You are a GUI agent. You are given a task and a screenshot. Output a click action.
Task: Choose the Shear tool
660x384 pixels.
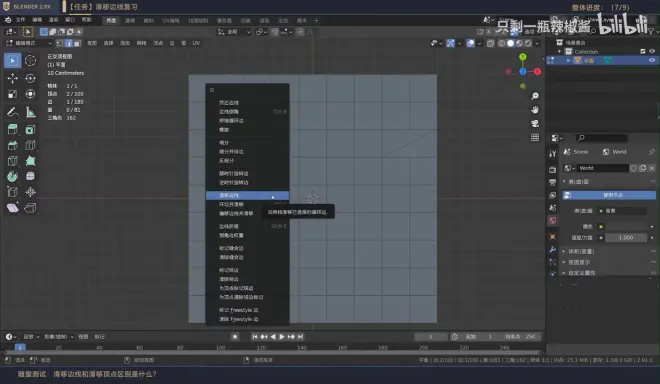tap(13, 208)
